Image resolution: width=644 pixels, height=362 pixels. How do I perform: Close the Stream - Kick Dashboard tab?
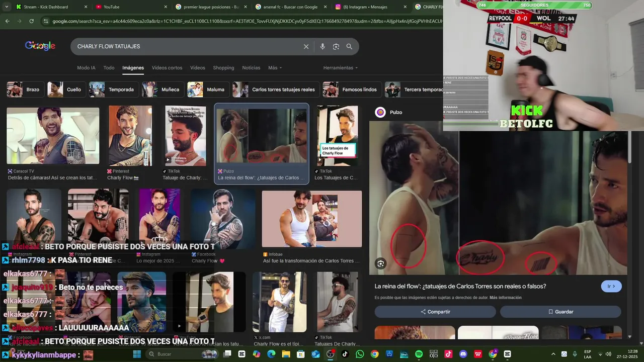click(86, 7)
